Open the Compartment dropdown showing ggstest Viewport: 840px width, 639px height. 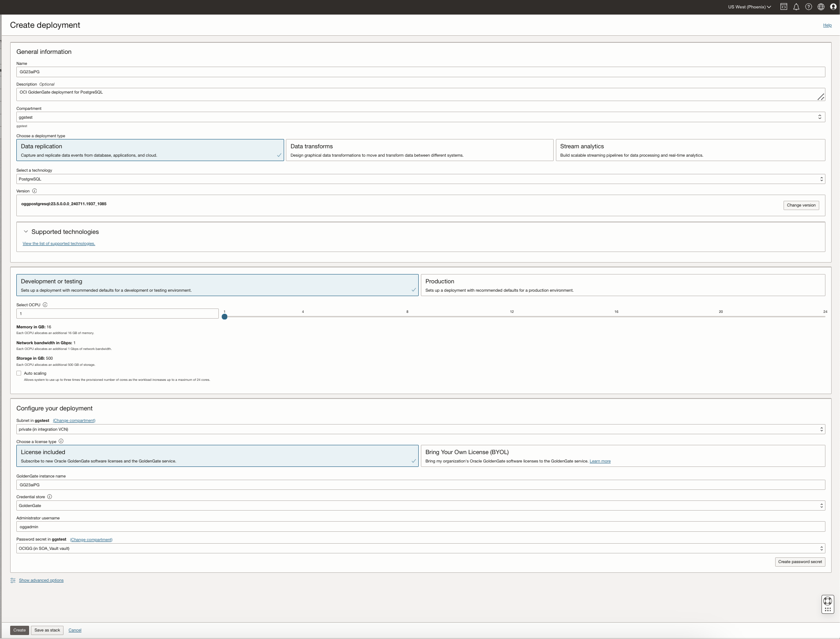[x=420, y=117]
